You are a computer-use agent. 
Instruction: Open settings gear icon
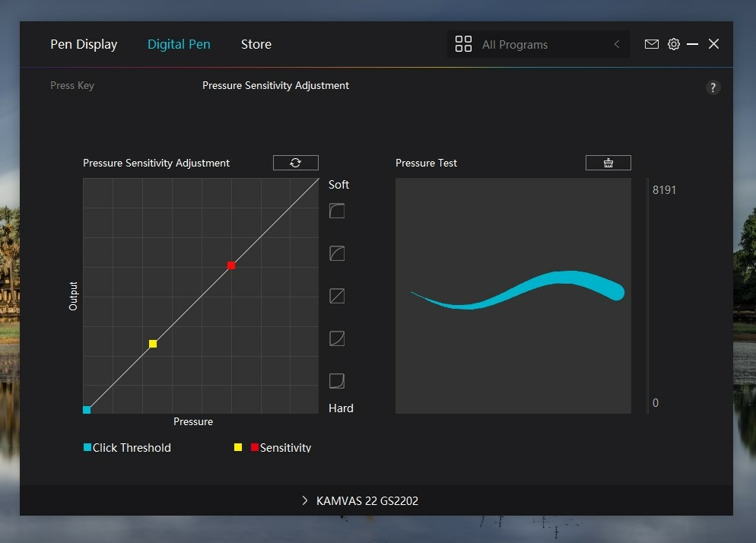click(x=674, y=44)
